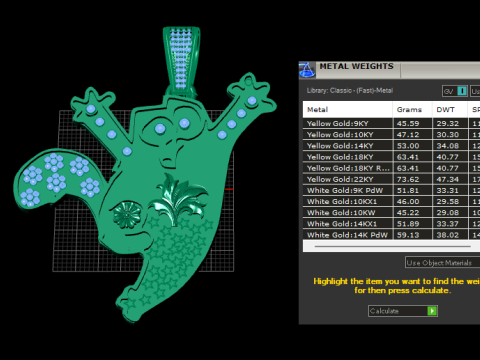Click the 47.34 DWT value
The width and height of the screenshot is (480, 360).
448,179
